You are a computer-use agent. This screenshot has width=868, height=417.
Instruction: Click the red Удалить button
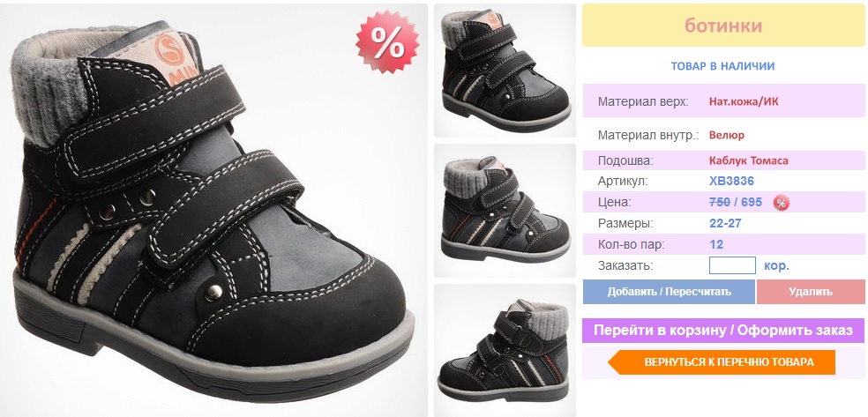pyautogui.click(x=811, y=292)
